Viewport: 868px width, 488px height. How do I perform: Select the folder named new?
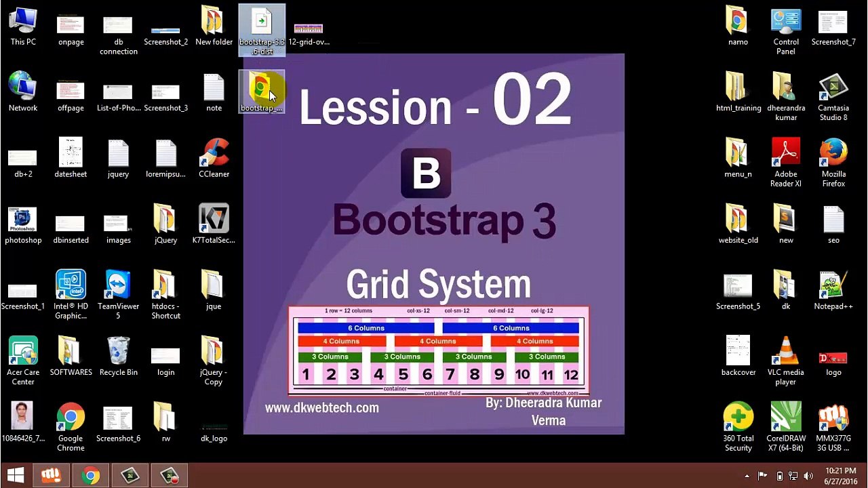pos(786,224)
